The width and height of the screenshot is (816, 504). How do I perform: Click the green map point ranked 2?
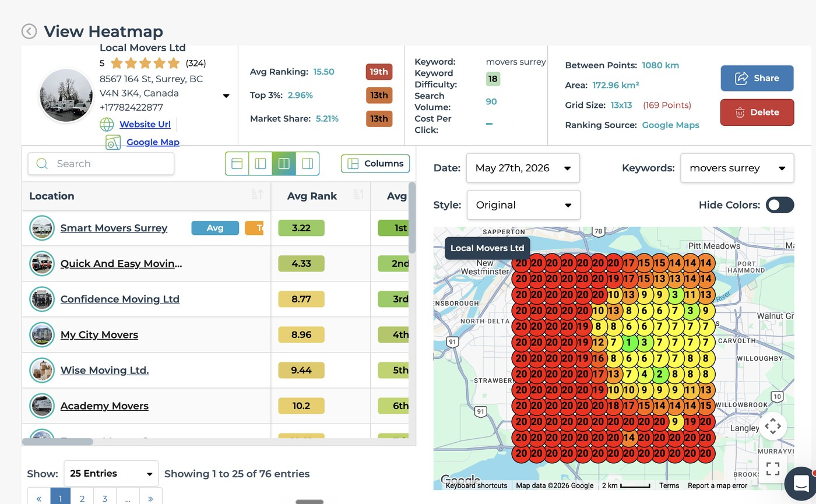tap(660, 374)
